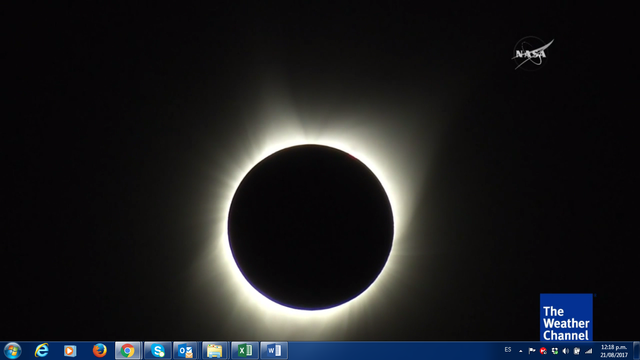Open the Windows Explorer folder window
The height and width of the screenshot is (360, 640).
pos(215,351)
